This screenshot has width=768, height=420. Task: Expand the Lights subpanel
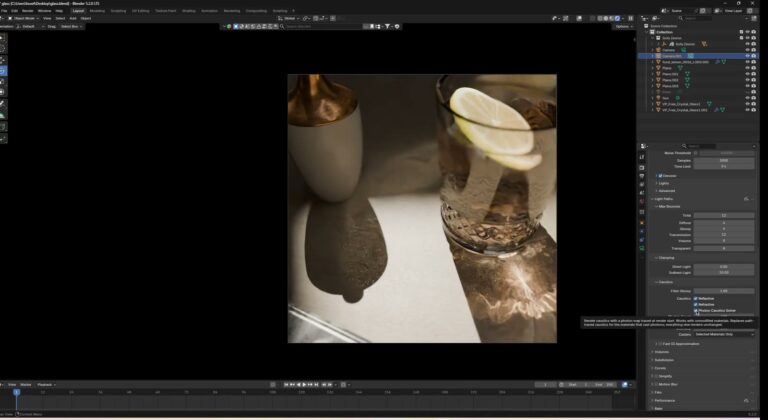(x=664, y=183)
